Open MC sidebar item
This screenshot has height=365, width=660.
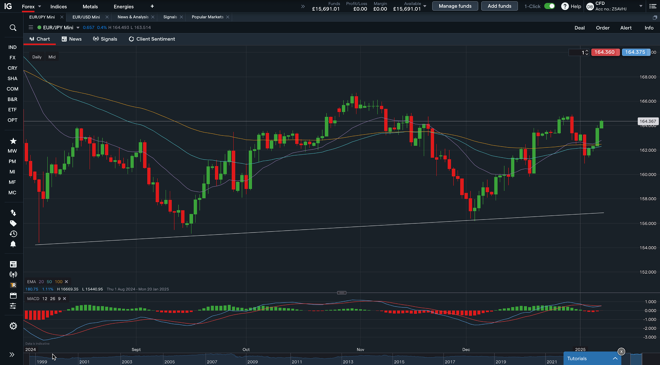12,193
